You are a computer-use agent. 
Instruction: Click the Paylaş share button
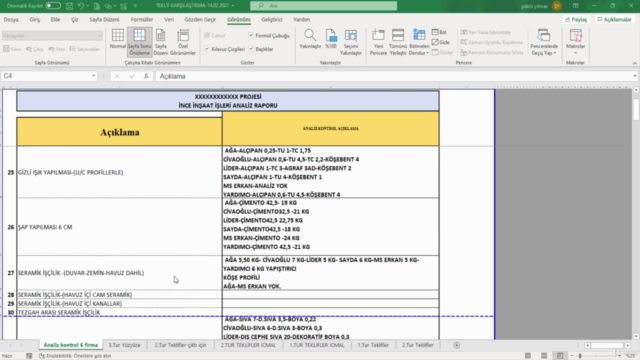click(x=576, y=20)
